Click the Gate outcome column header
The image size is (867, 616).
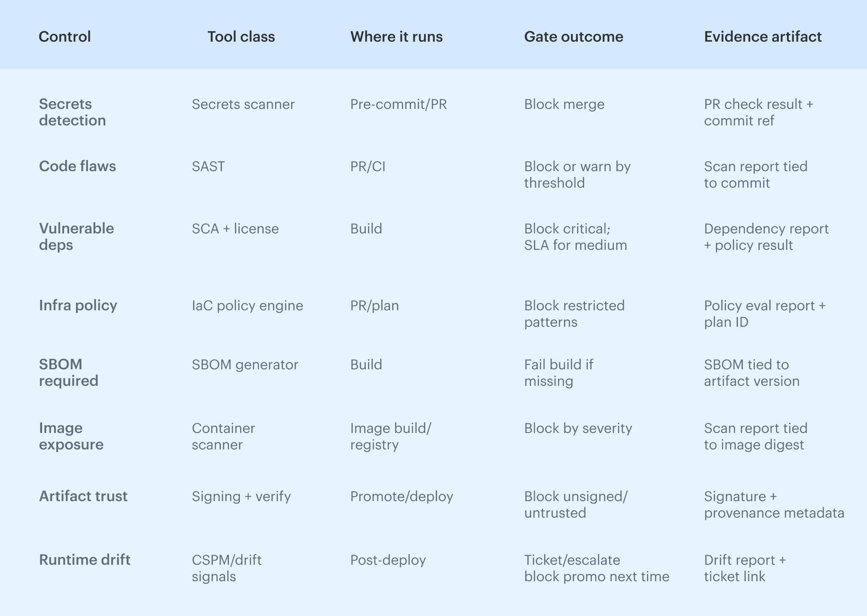click(x=574, y=37)
